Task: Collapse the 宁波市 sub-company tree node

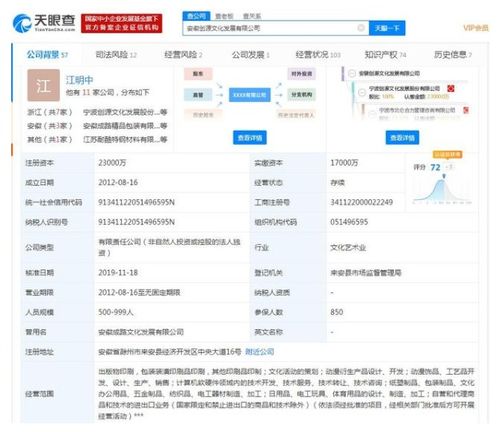Action: pyautogui.click(x=372, y=114)
